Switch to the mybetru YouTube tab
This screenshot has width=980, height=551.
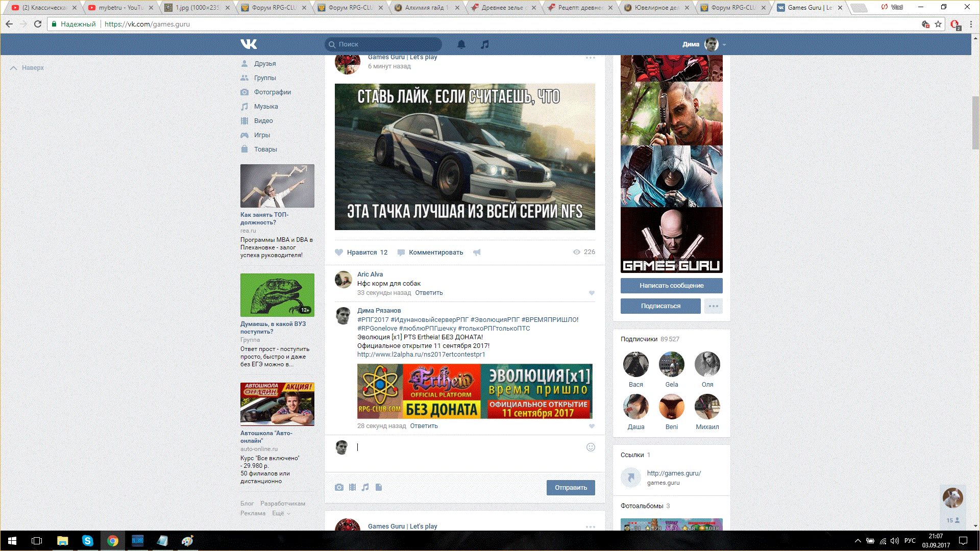(x=120, y=8)
